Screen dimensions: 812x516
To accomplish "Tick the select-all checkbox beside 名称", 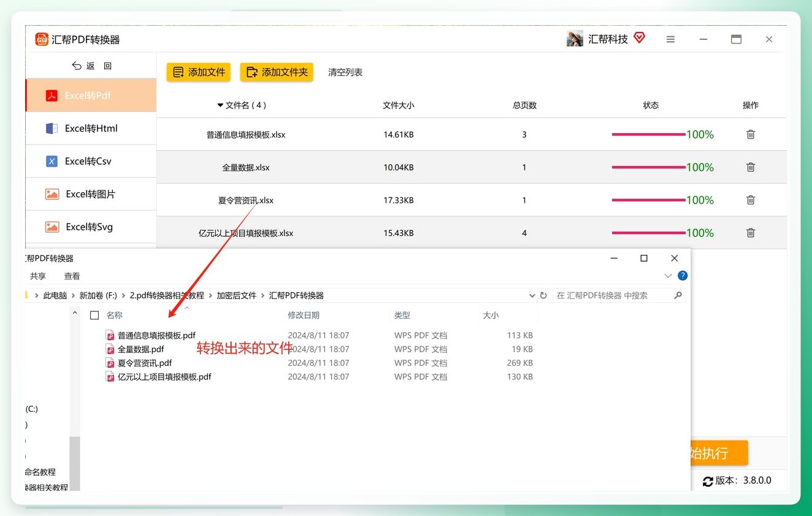I will [94, 315].
